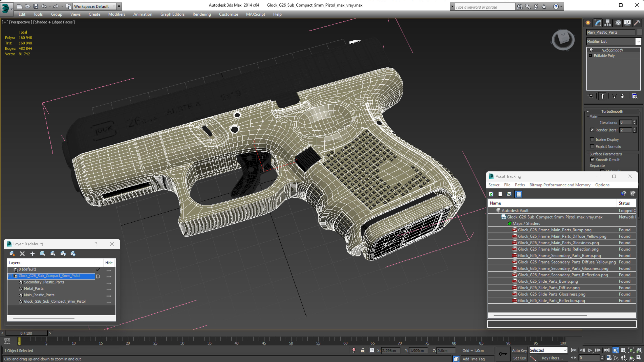Add selected objects to layer plus icon
The image size is (644, 362).
coord(33,254)
